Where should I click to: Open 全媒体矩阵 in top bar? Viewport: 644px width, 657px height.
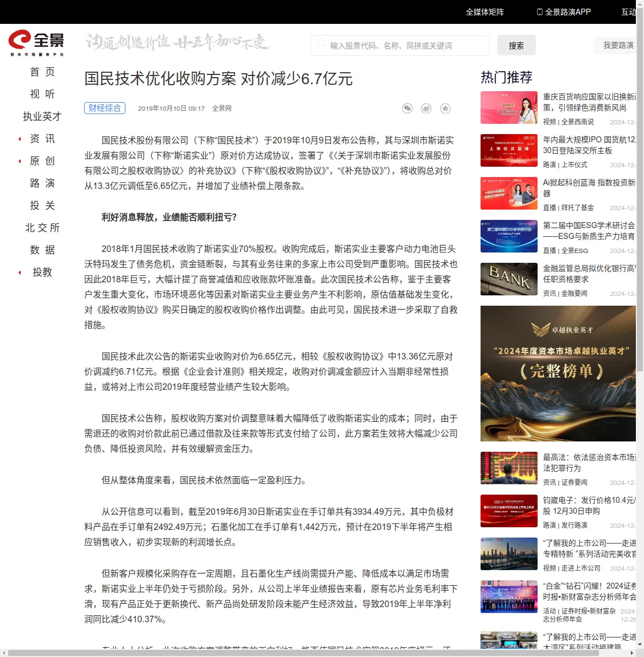(485, 12)
